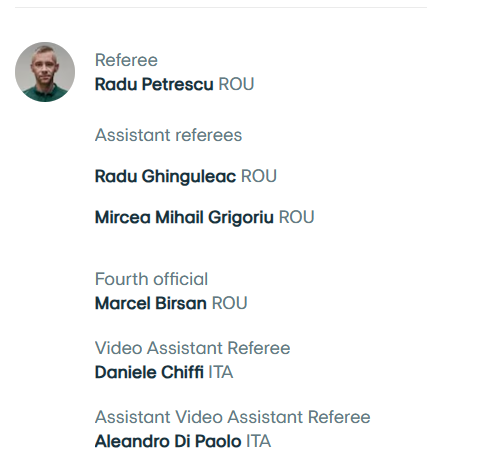The width and height of the screenshot is (490, 468).
Task: Open Aleandro Di Paolo's name
Action: point(168,441)
